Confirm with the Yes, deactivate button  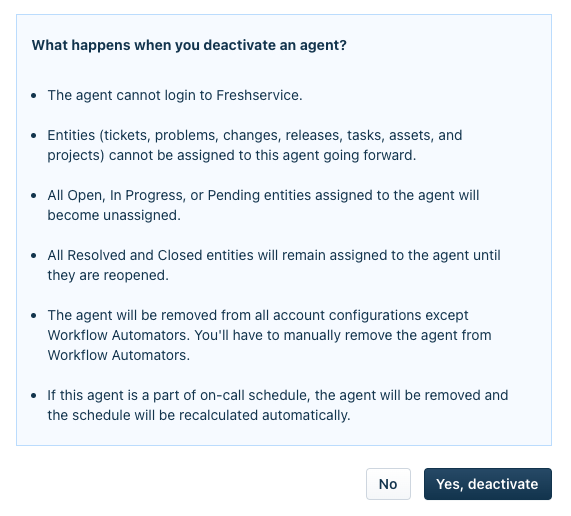click(x=488, y=484)
